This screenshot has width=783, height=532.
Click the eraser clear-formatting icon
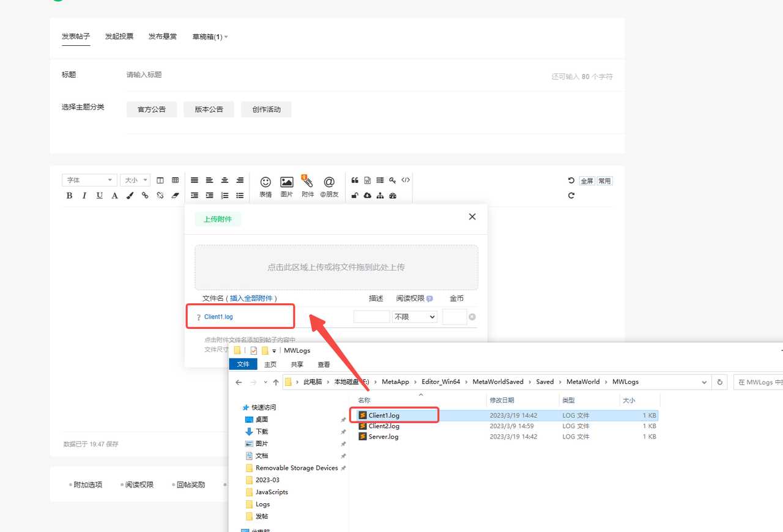[x=176, y=196]
